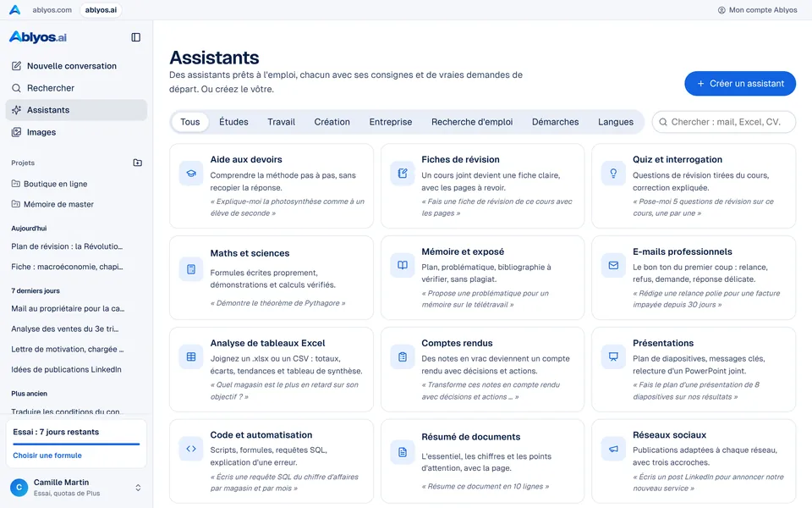Screen dimensions: 812x508
Task: Click the folder icon of Boutique en ligne
Action: tap(15, 184)
